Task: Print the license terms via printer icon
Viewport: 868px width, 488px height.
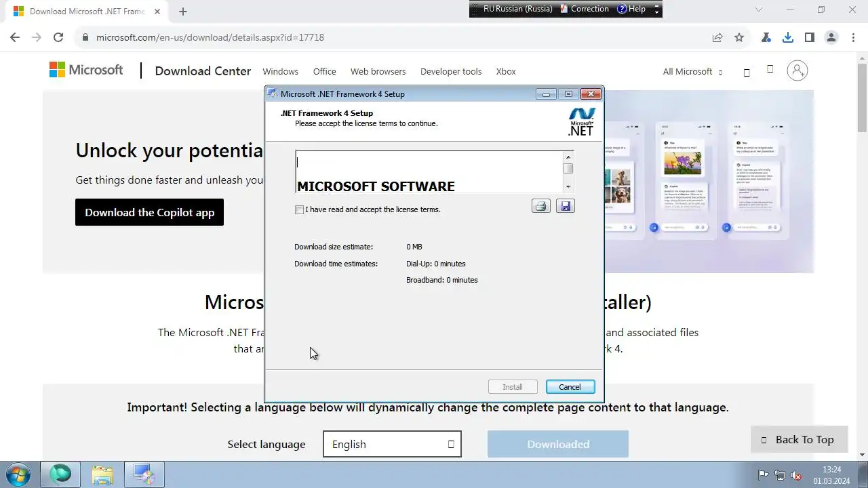Action: [x=540, y=206]
